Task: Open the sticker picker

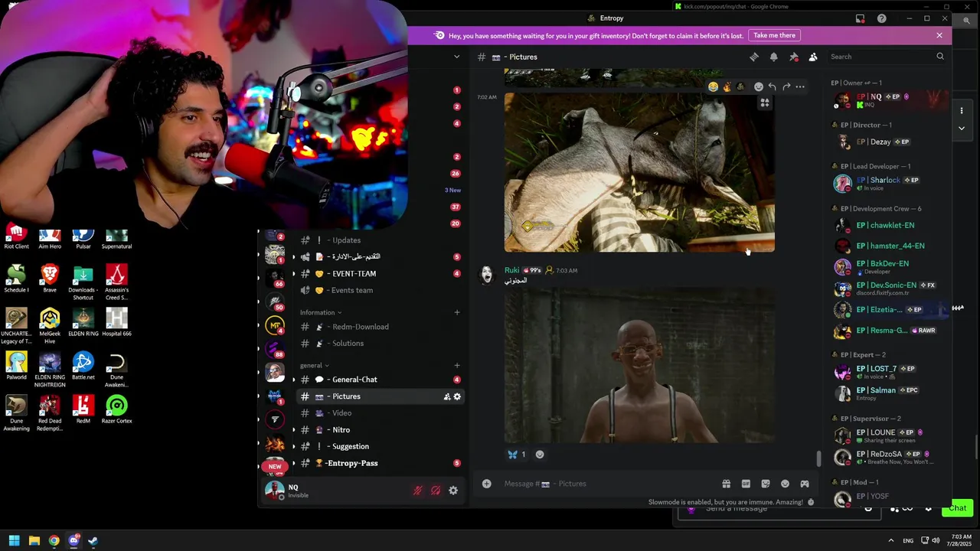Action: [766, 484]
